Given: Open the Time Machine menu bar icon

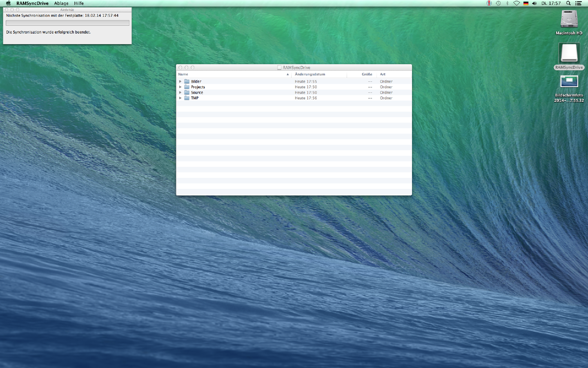Looking at the screenshot, I should coord(498,3).
